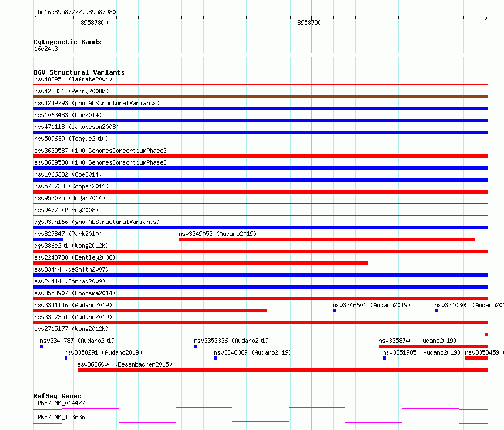
Task: Click the nsv3340305 blue marker
Action: point(436,311)
